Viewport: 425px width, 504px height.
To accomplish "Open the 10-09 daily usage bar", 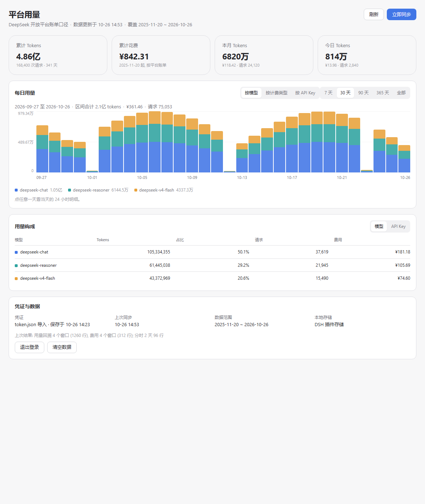I will tap(192, 145).
